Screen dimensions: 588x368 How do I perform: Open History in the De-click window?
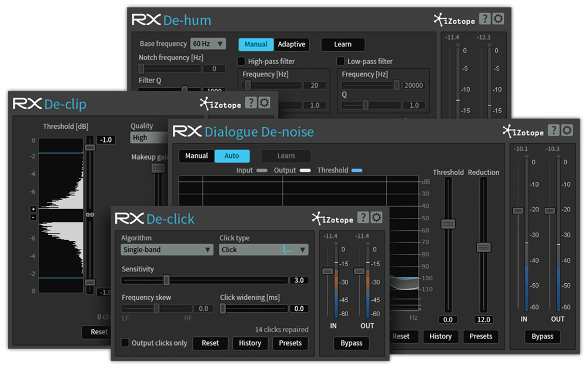click(250, 343)
